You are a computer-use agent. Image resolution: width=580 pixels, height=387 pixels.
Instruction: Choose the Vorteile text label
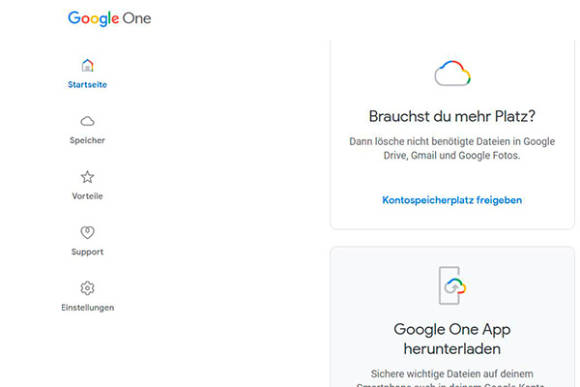(x=87, y=196)
